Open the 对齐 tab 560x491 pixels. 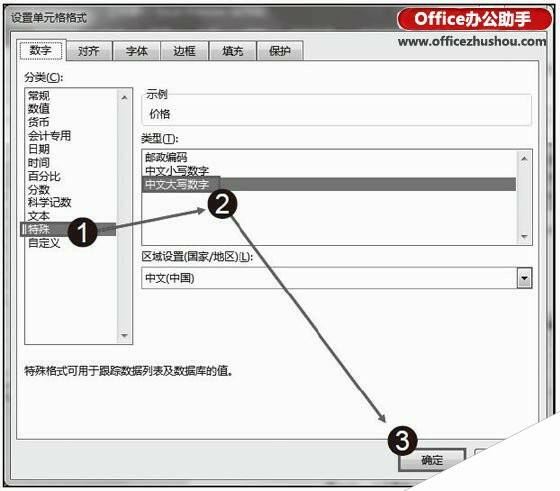point(89,51)
